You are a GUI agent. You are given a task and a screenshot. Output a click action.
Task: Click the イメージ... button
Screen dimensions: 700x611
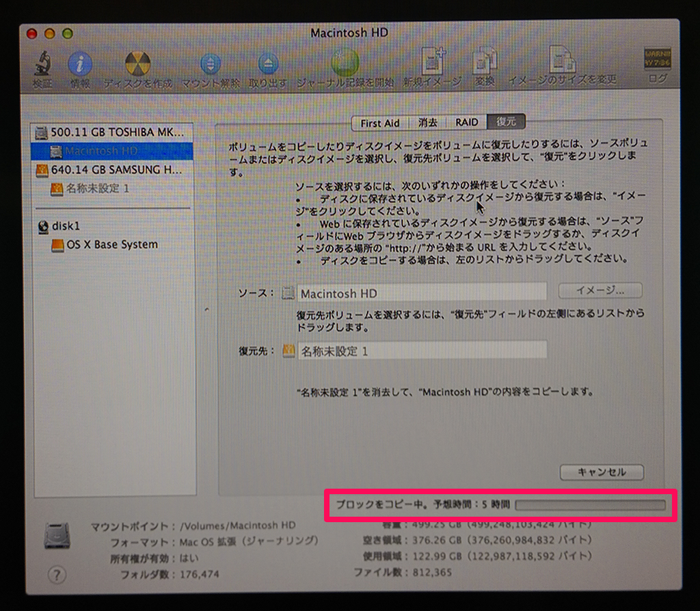(x=600, y=290)
